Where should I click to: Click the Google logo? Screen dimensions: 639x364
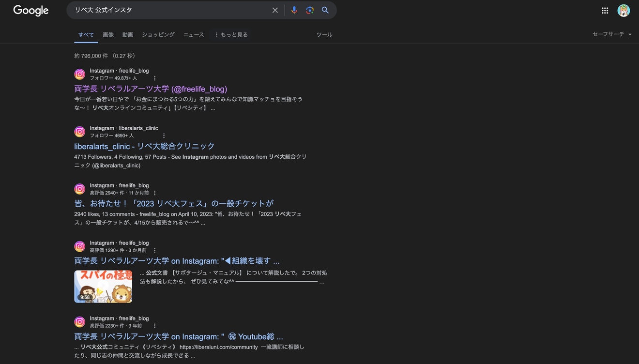click(31, 11)
